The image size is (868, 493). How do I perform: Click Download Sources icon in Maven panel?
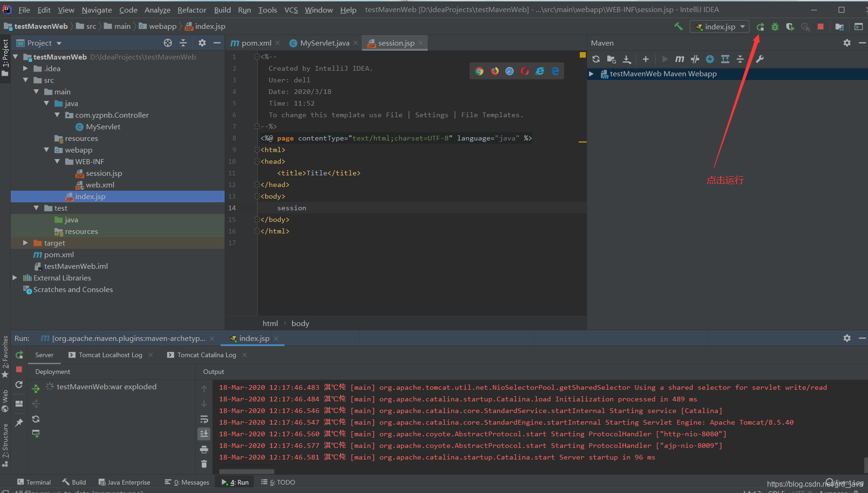(x=627, y=59)
